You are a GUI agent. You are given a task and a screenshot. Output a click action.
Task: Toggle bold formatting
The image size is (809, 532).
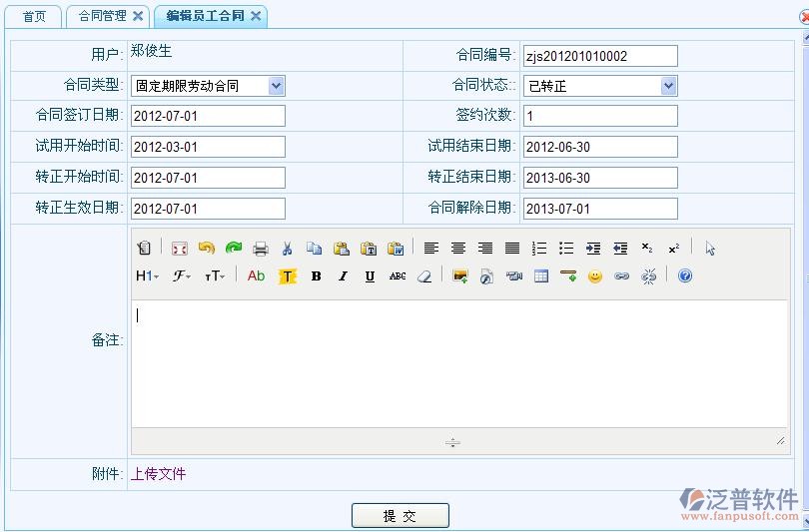[316, 276]
